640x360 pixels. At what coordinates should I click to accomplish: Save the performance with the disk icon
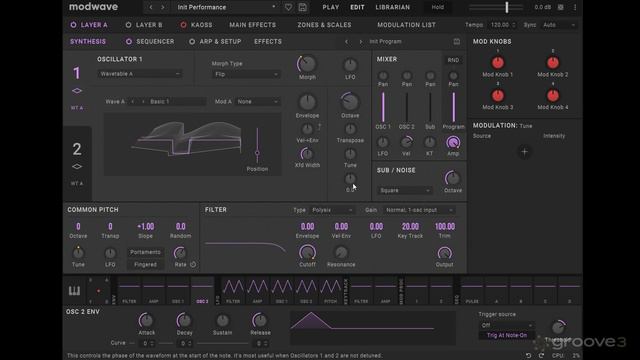pos(302,7)
